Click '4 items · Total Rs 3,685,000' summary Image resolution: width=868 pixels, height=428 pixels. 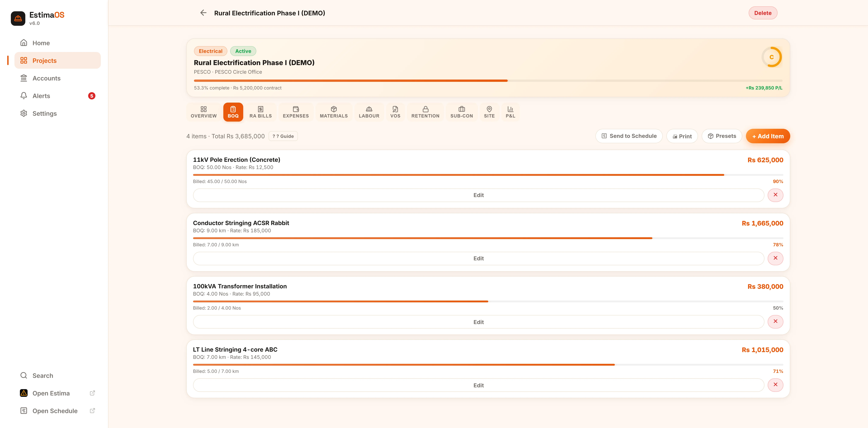[225, 136]
